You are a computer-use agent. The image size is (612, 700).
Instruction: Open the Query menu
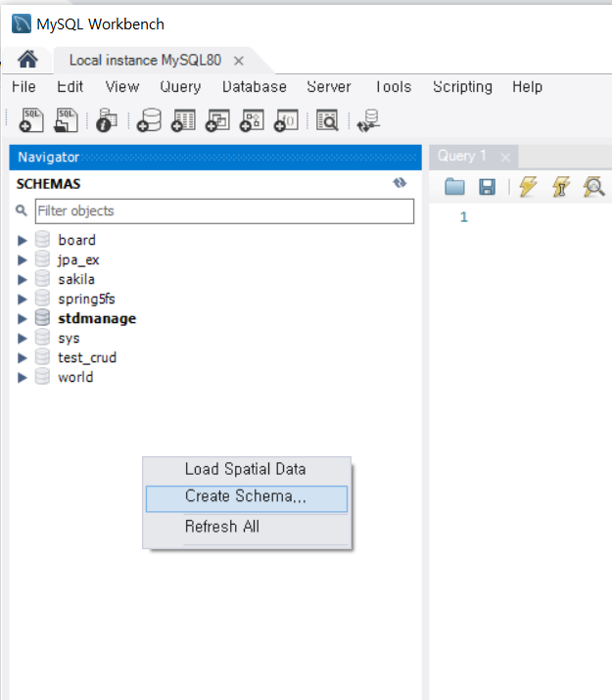(x=180, y=86)
